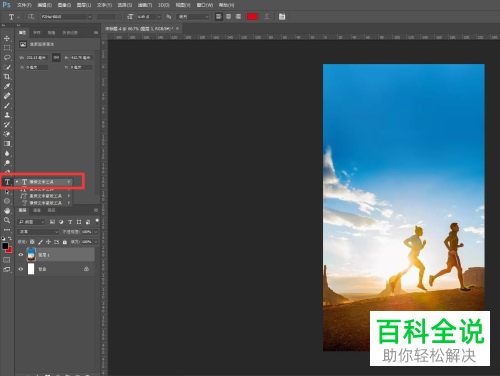Toggle right align text option

[x=238, y=16]
